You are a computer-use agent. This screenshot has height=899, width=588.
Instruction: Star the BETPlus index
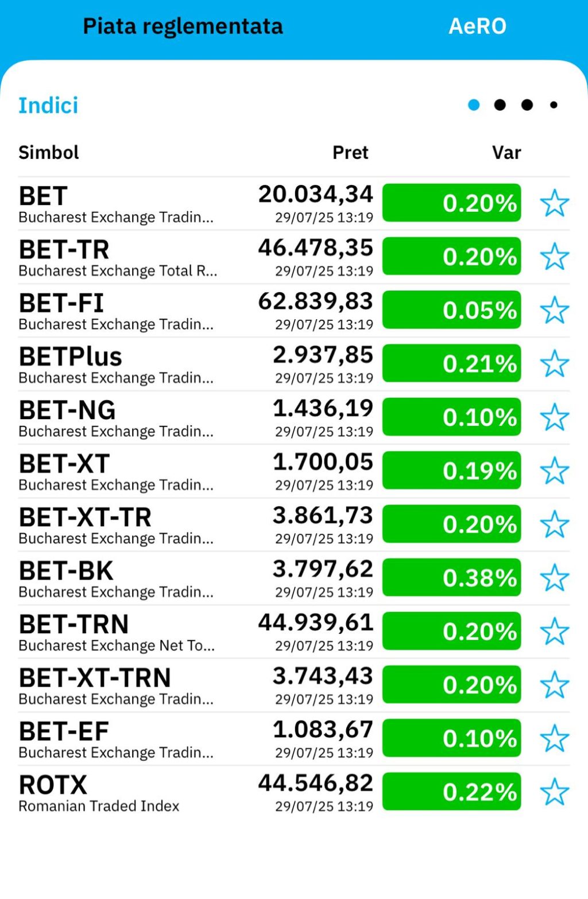tap(554, 363)
